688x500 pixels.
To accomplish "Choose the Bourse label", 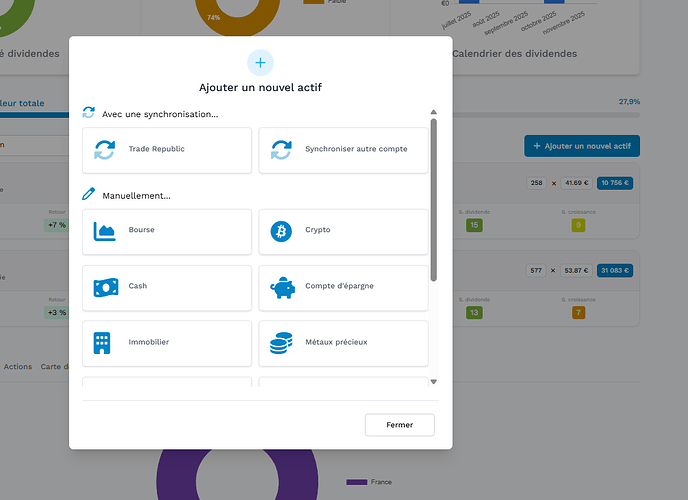I will coord(141,229).
